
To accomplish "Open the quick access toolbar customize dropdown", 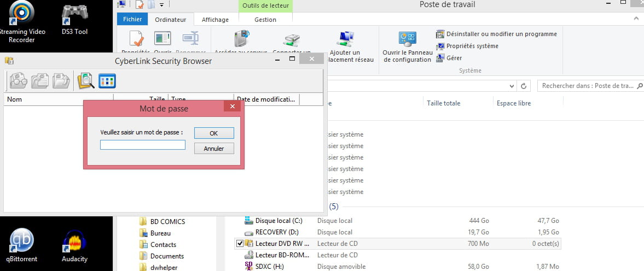I will coord(162,4).
